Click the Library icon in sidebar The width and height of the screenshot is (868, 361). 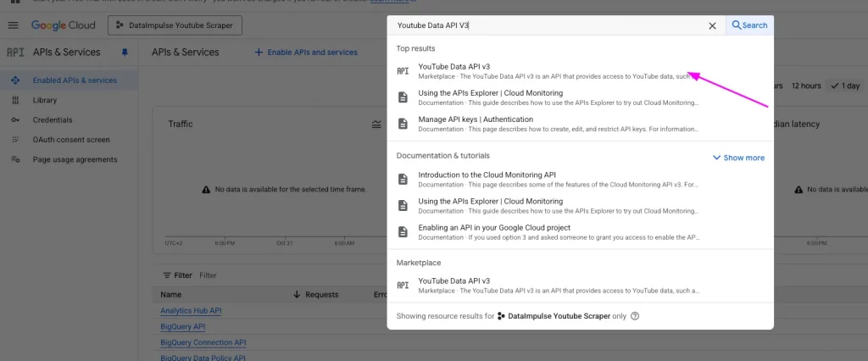(14, 100)
